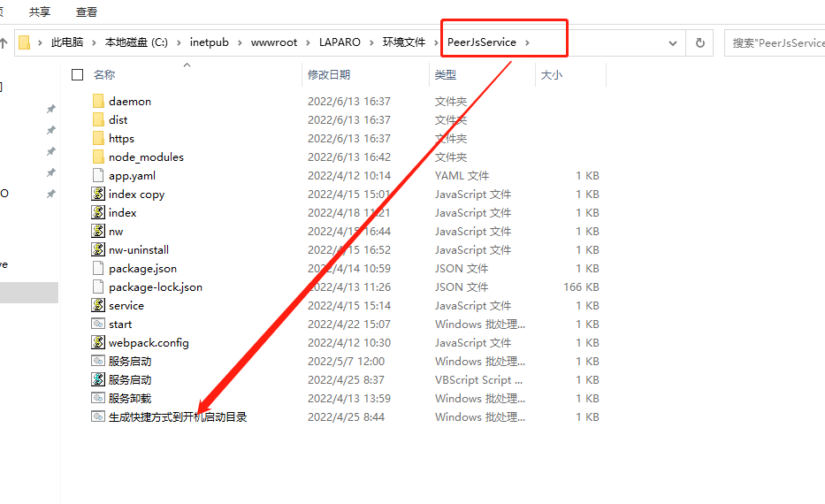Sort by the 类型 column header

[445, 74]
